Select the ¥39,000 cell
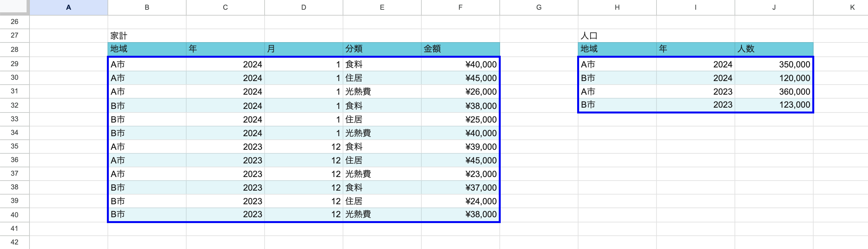This screenshot has width=868, height=249. (x=460, y=147)
